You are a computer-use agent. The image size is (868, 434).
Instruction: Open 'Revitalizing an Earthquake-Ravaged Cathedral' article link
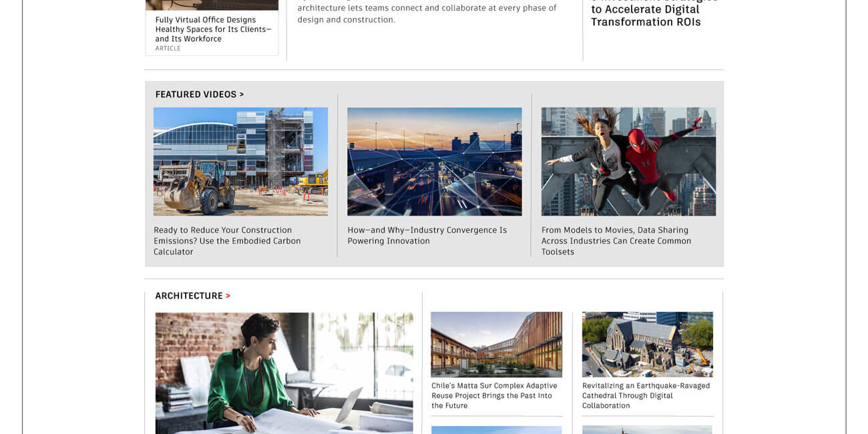(646, 395)
